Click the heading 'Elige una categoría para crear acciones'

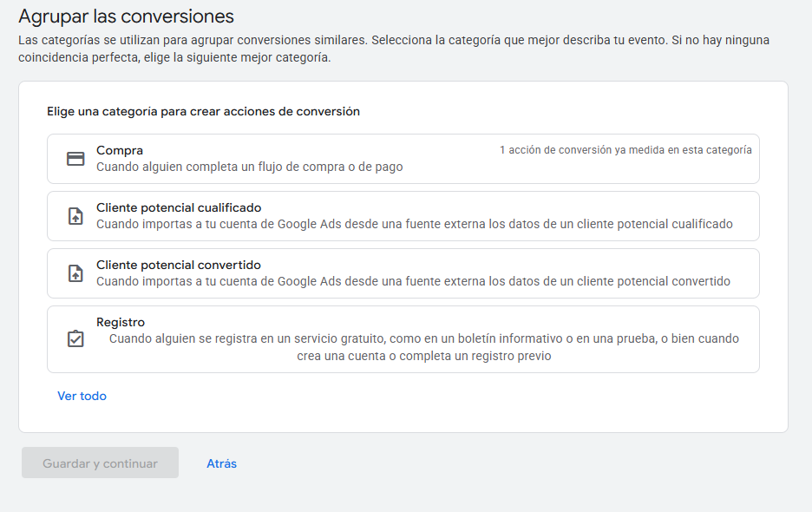(204, 111)
